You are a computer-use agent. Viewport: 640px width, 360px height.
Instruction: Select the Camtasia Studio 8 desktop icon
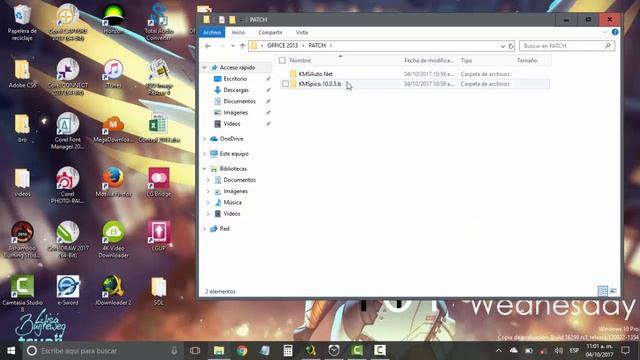(22, 294)
